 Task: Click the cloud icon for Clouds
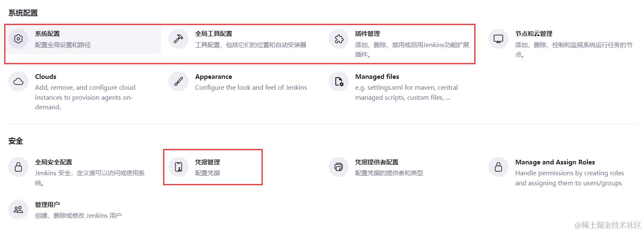pos(18,81)
